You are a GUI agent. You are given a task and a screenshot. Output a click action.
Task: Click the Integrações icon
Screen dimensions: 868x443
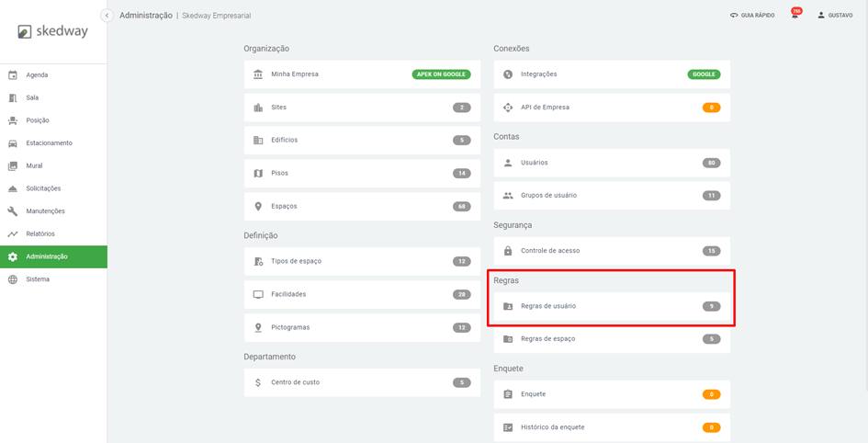(508, 74)
